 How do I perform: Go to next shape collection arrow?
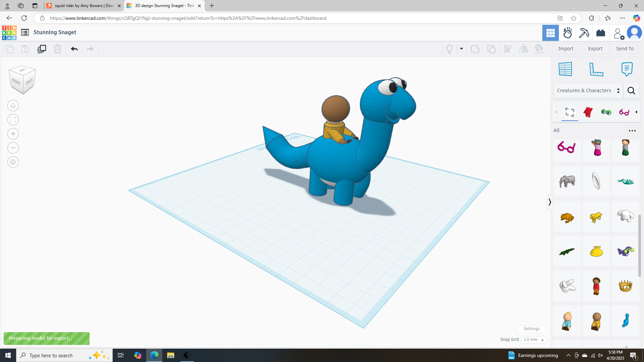[637, 112]
